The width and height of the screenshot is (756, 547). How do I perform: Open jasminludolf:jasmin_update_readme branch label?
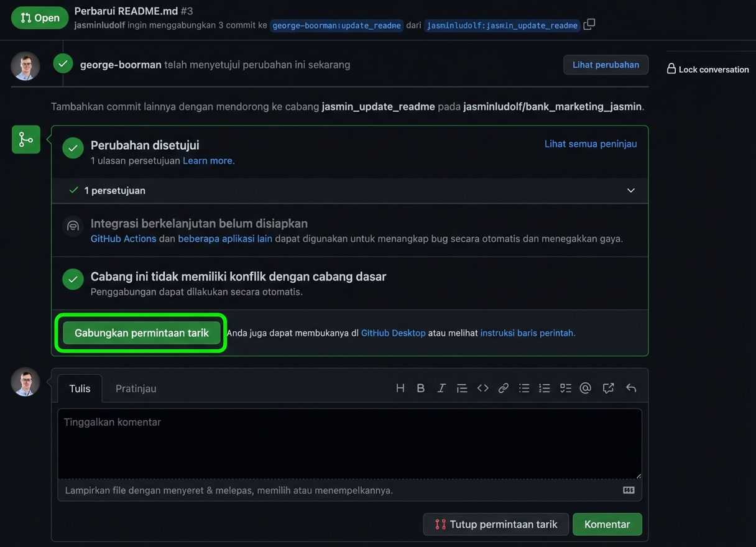click(x=502, y=25)
